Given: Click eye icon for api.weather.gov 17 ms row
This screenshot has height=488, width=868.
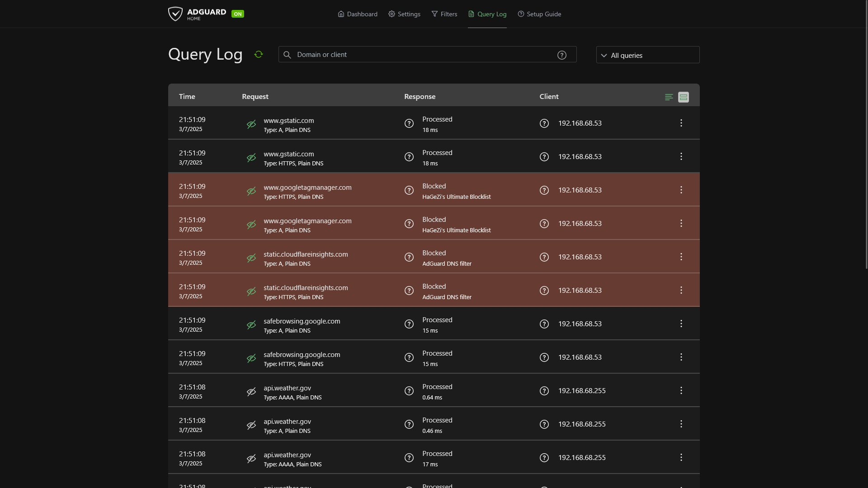Looking at the screenshot, I should tap(251, 459).
